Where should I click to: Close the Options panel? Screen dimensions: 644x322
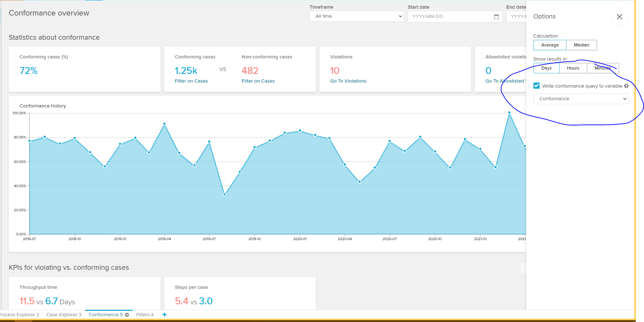pos(620,17)
